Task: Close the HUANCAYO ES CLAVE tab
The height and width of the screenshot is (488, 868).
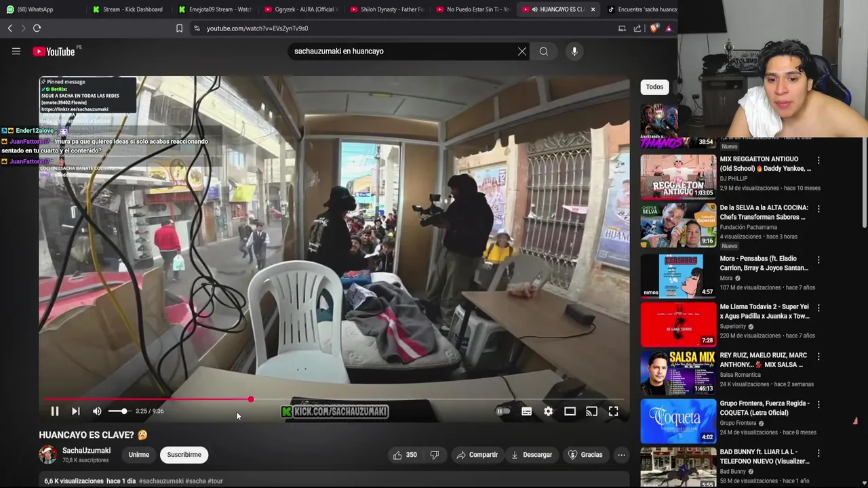Action: coord(593,9)
